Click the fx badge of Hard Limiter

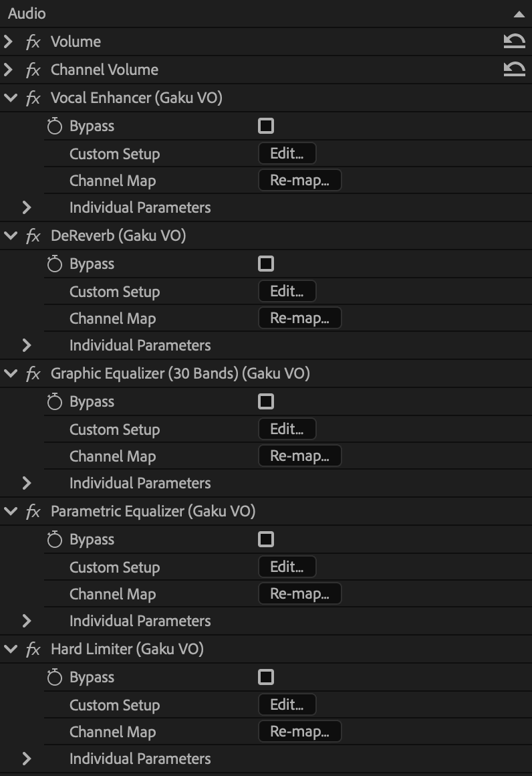tap(33, 650)
